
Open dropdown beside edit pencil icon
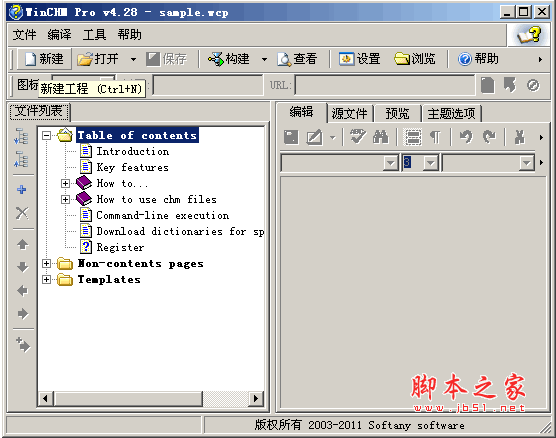pyautogui.click(x=332, y=137)
